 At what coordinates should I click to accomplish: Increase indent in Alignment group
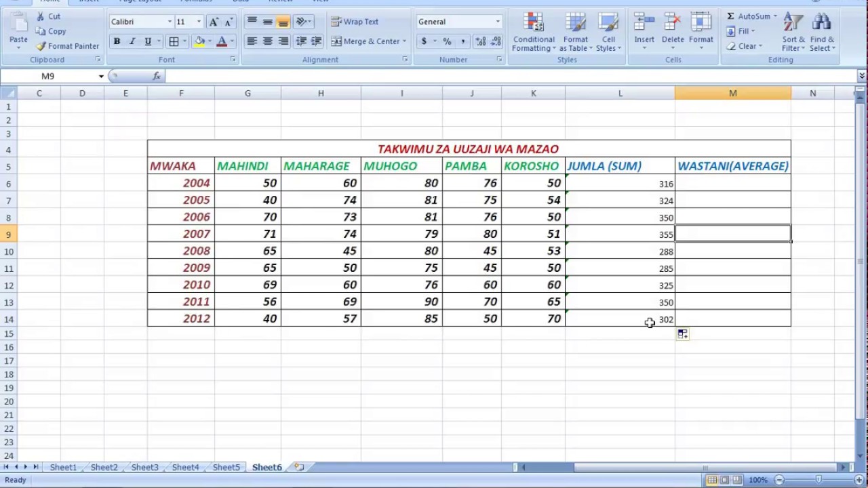coord(316,41)
